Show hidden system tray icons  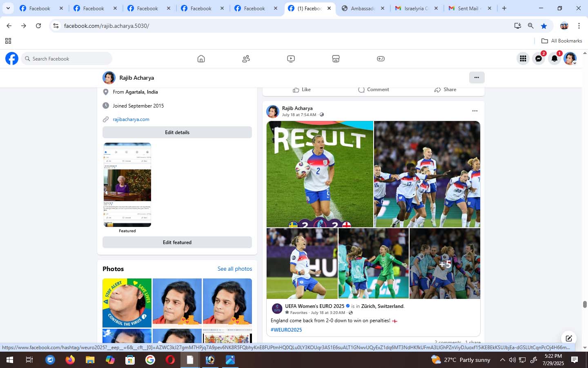point(502,360)
